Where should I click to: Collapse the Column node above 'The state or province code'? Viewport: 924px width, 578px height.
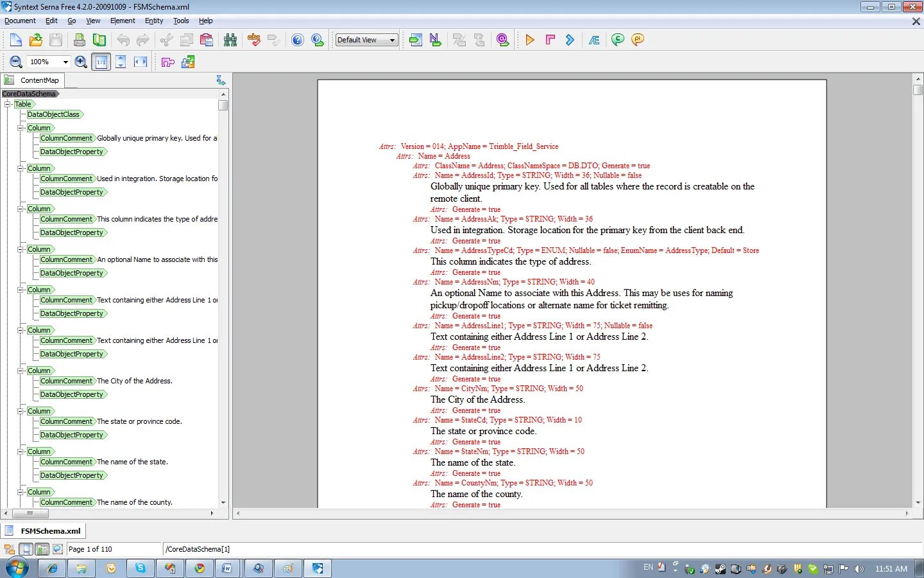point(20,411)
